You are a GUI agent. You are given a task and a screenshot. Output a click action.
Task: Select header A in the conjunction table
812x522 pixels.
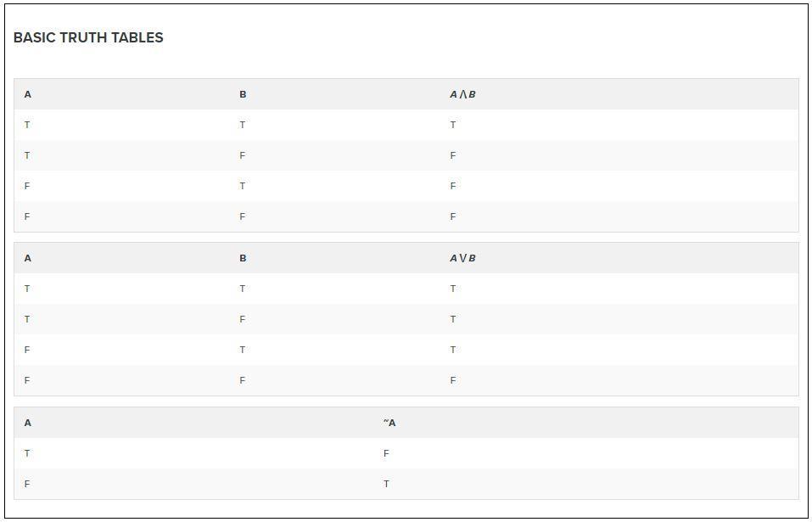tap(27, 94)
